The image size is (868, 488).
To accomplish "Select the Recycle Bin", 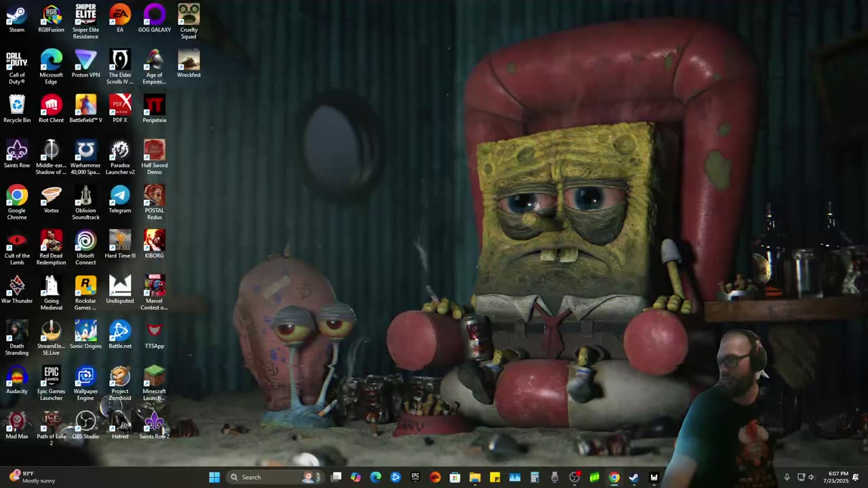I will click(x=17, y=109).
